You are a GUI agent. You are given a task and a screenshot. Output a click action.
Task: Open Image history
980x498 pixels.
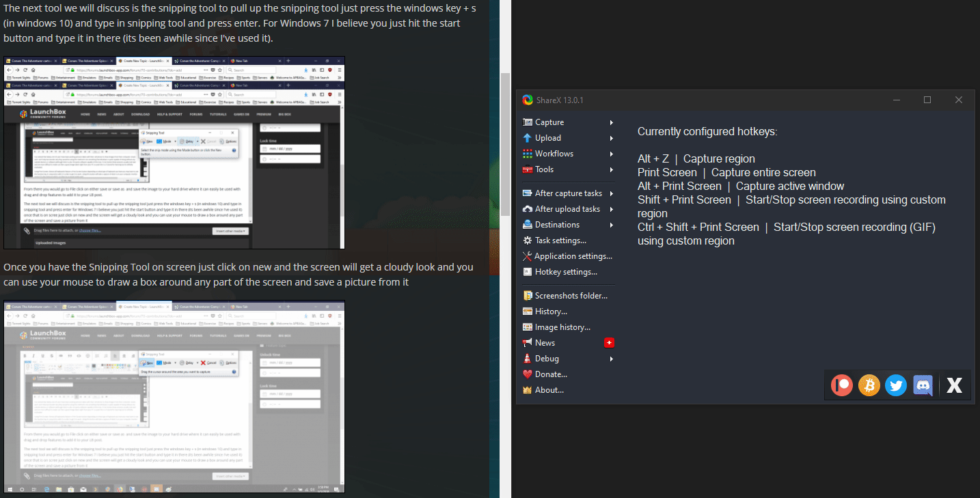[x=562, y=327]
